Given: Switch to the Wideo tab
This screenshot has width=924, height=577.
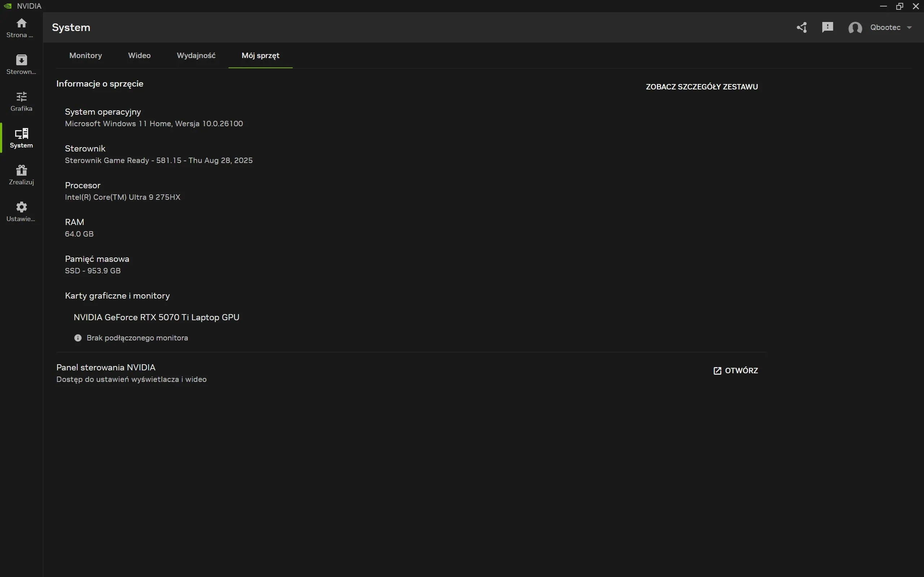Looking at the screenshot, I should [139, 55].
